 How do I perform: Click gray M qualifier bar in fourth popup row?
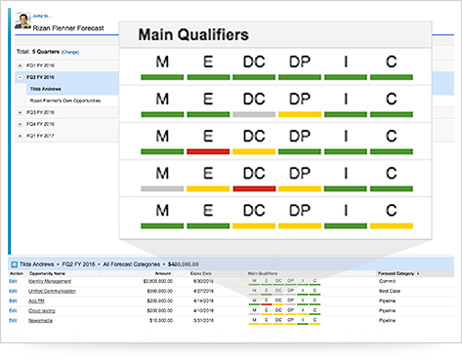pos(162,189)
